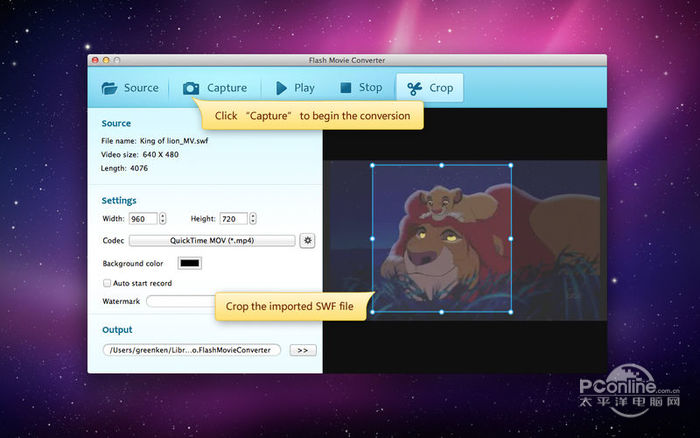Click the Watermark text field
The height and width of the screenshot is (438, 700).
(181, 301)
